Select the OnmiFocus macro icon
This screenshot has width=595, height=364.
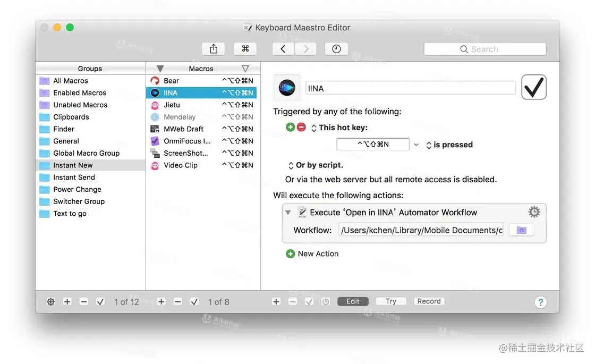[155, 141]
